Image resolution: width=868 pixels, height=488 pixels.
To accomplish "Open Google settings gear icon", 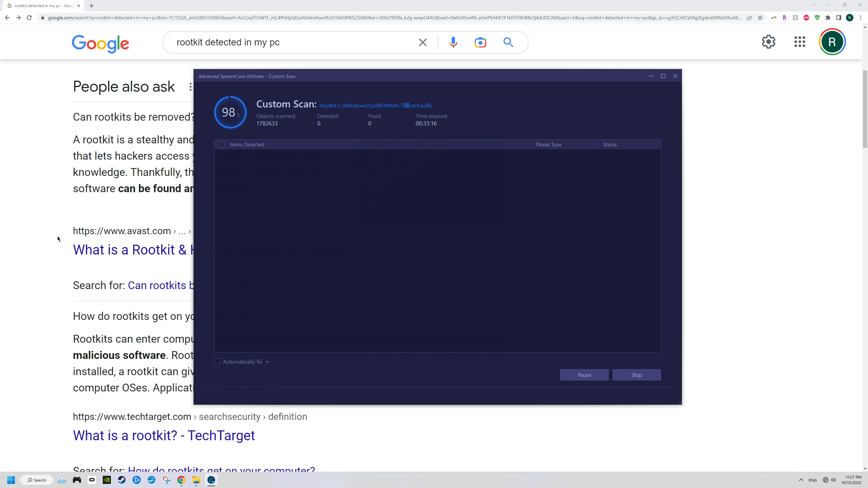I will (768, 42).
